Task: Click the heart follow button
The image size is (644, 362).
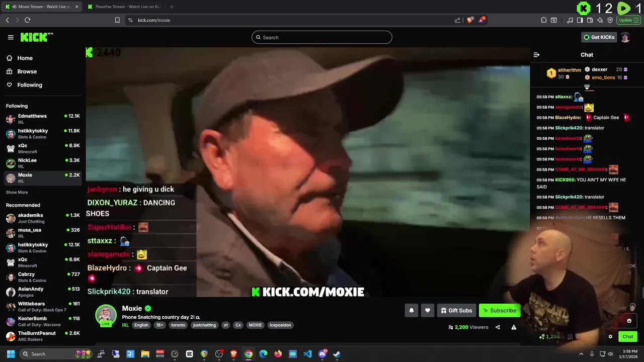Action: point(427,311)
